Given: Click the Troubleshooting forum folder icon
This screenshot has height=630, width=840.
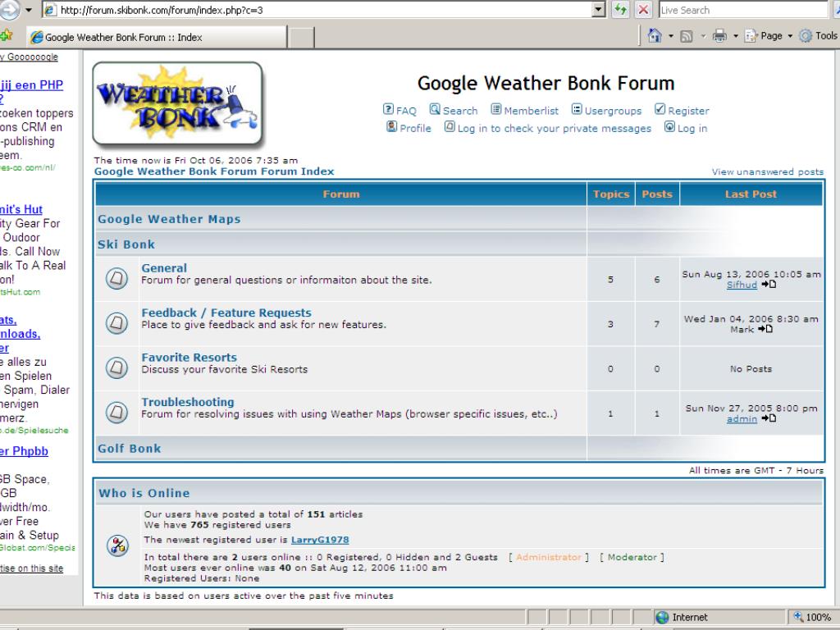Looking at the screenshot, I should [116, 413].
